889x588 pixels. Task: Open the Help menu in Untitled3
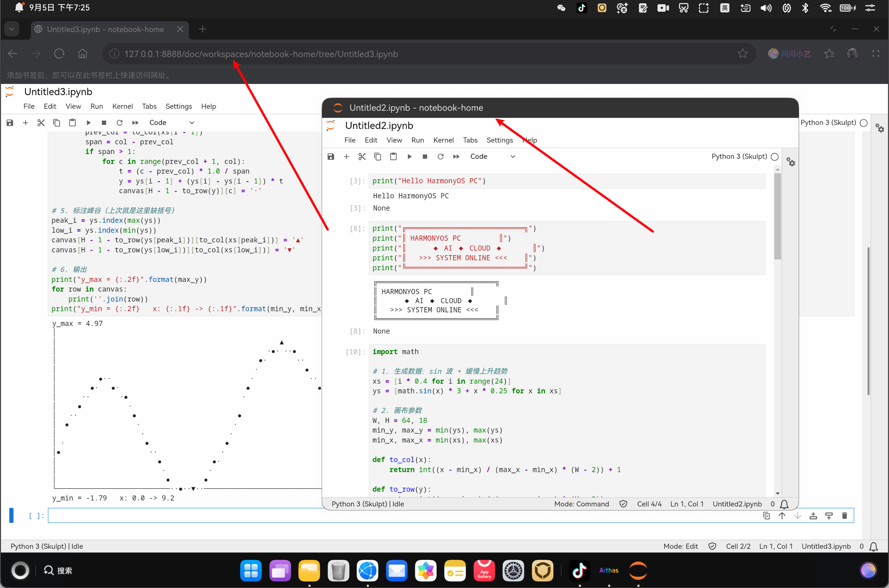pos(208,106)
